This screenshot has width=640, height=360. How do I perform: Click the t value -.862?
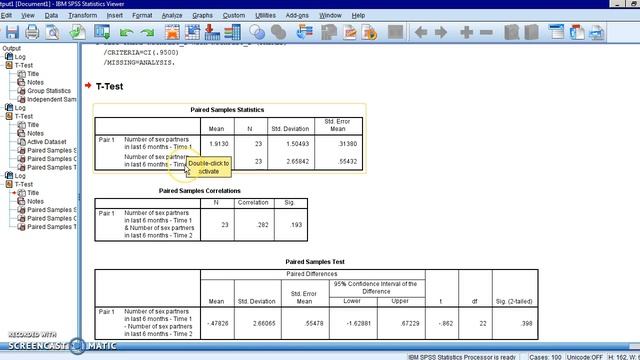coord(446,323)
